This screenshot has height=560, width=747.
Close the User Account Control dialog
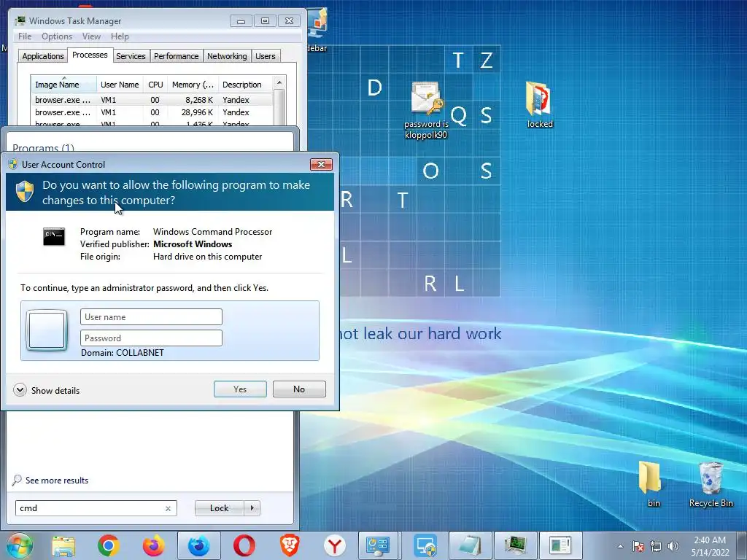pos(321,164)
